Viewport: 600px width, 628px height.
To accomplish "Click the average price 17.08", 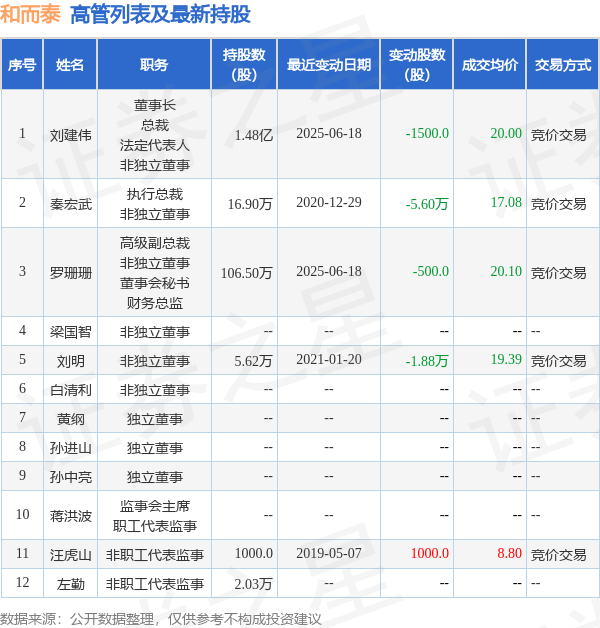I will (506, 202).
